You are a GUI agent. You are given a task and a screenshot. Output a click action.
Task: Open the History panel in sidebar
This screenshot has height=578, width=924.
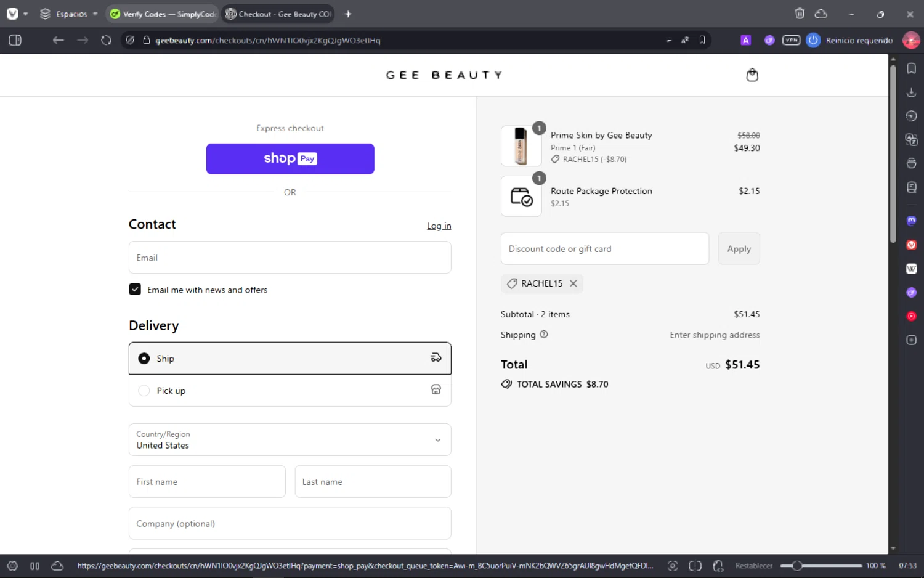click(x=912, y=116)
